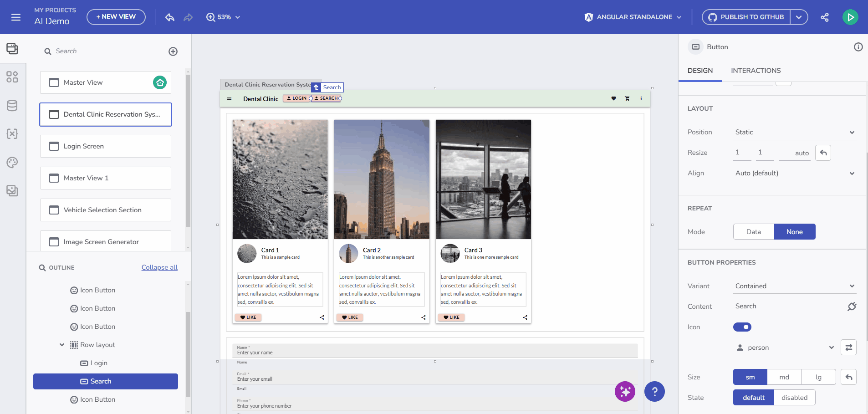Click the Collapse all link in the outline
The image size is (868, 414).
pyautogui.click(x=159, y=267)
